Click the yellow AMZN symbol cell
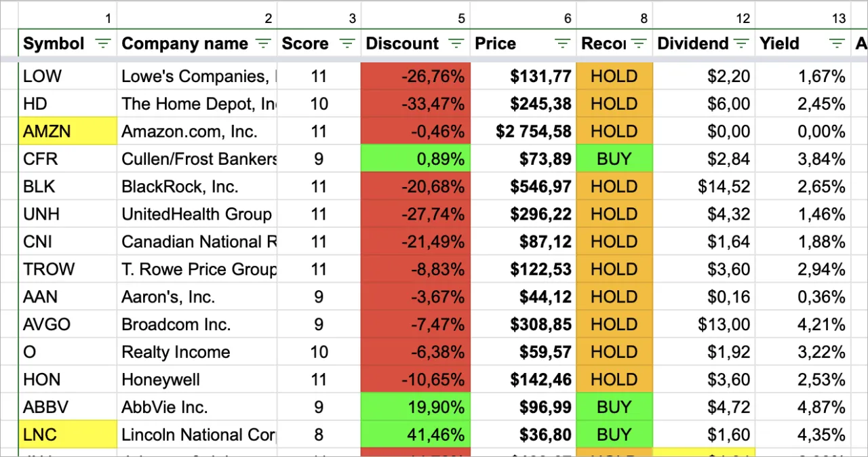 68,132
